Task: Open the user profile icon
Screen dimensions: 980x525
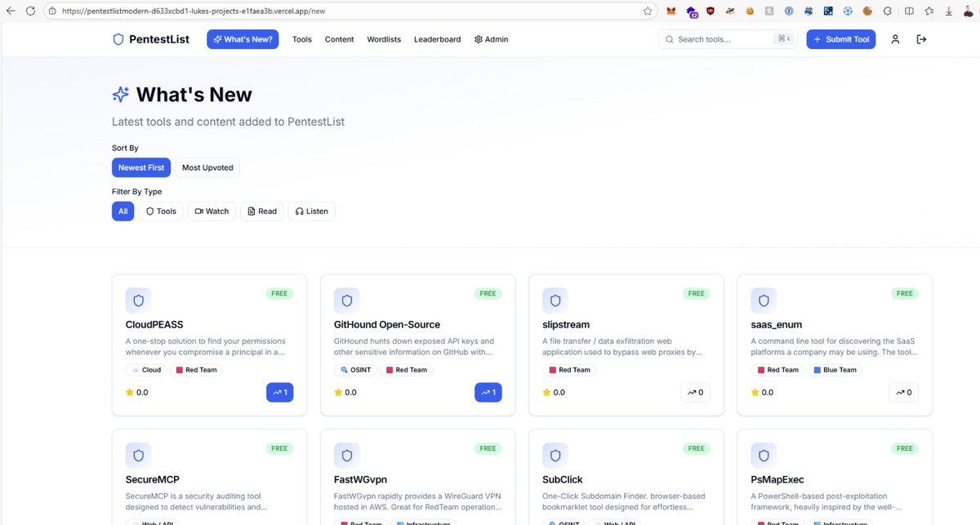Action: pos(895,39)
